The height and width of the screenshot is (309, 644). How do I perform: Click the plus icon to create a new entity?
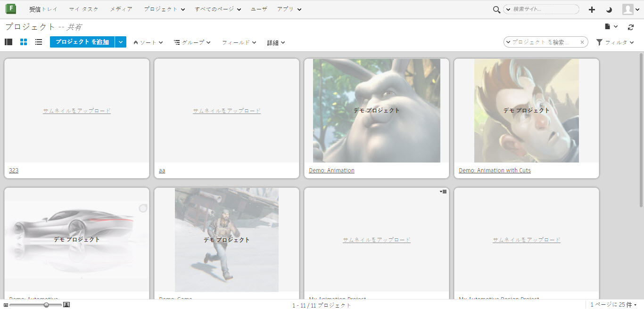(591, 9)
